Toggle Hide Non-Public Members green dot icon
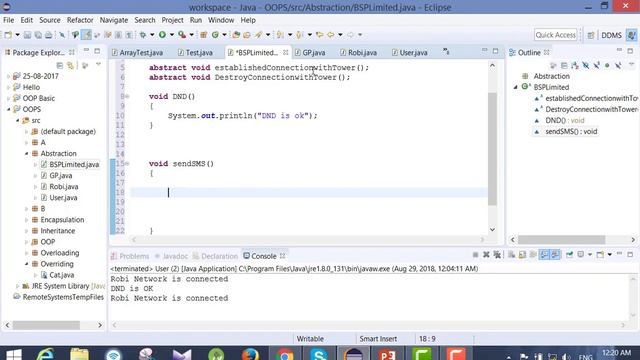This screenshot has width=640, height=360. point(607,65)
